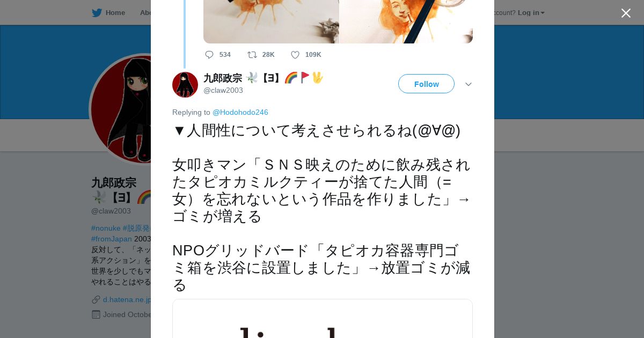Open the #nonuke hashtag link
This screenshot has width=644, height=338.
[x=106, y=228]
